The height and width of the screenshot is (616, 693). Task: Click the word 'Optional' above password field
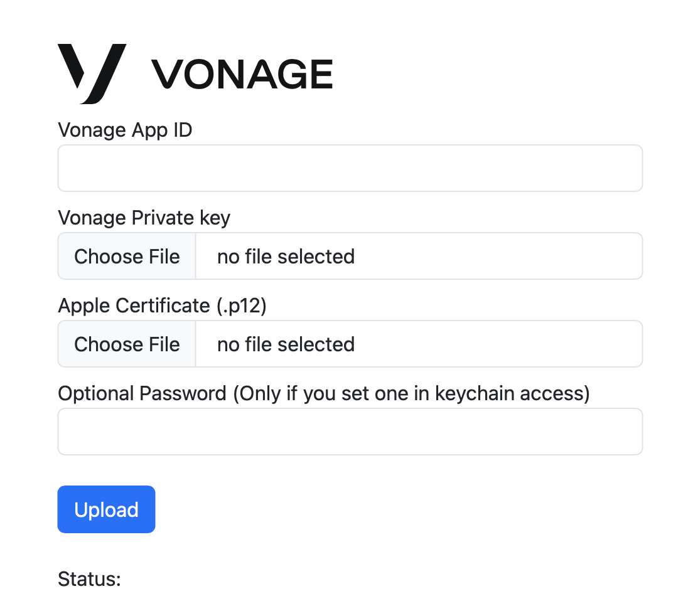[96, 393]
